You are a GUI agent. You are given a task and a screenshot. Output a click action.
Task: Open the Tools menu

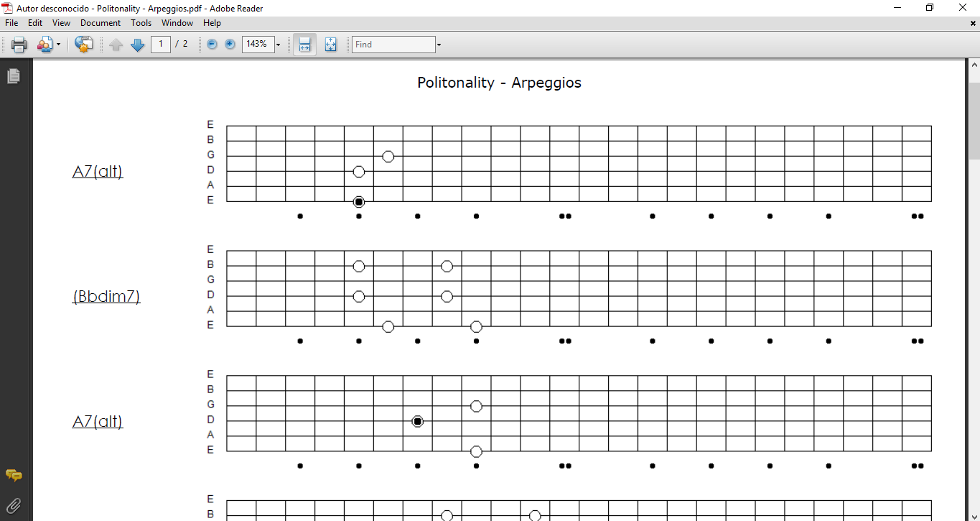(x=141, y=23)
